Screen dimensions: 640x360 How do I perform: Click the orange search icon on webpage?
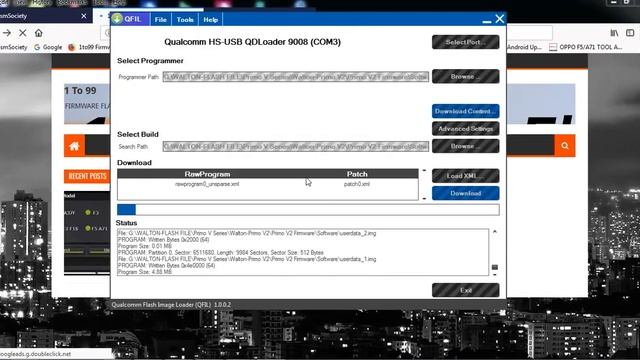click(x=565, y=146)
